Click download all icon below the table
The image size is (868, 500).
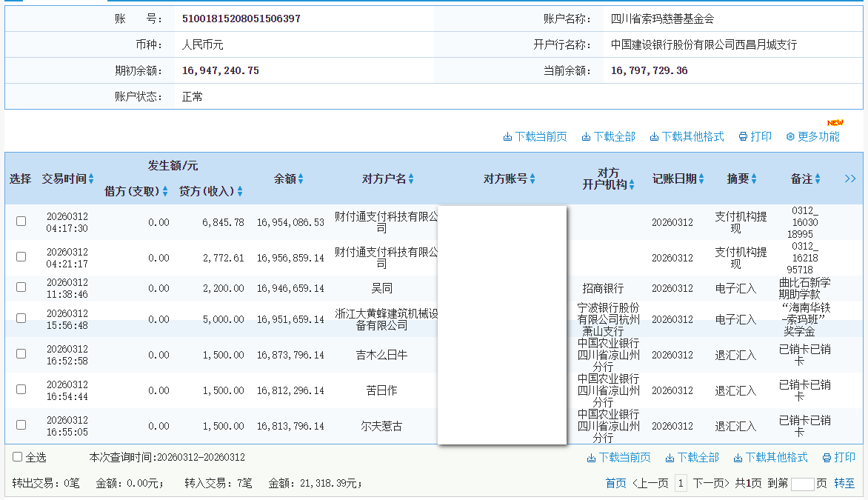pyautogui.click(x=692, y=457)
